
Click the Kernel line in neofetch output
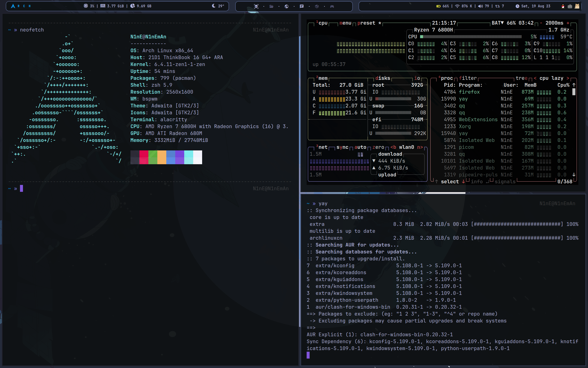(168, 64)
